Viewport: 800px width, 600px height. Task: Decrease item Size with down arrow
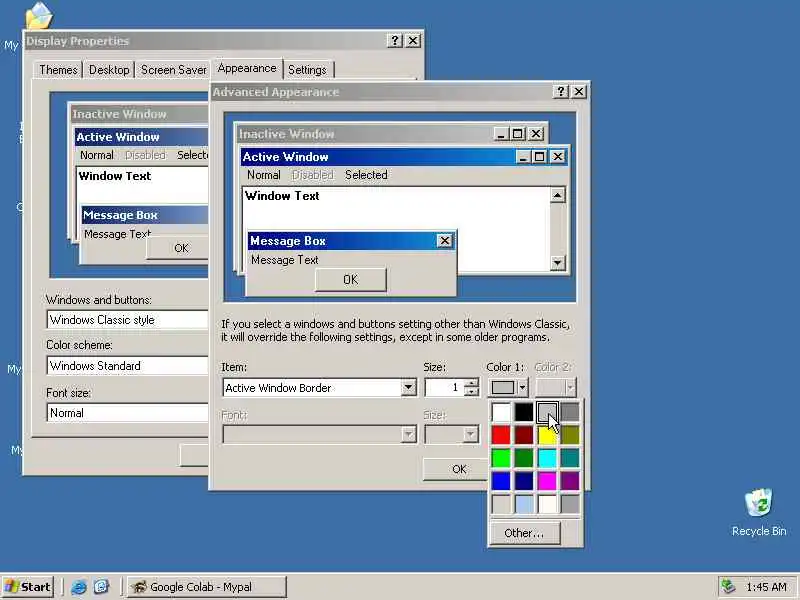[x=472, y=392]
